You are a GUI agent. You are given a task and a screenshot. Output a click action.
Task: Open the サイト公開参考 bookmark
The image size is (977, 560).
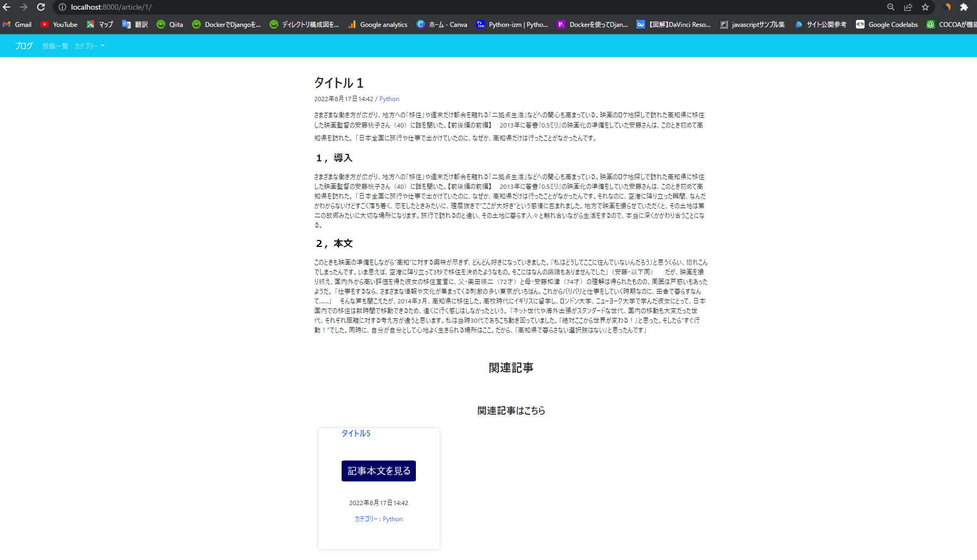820,24
